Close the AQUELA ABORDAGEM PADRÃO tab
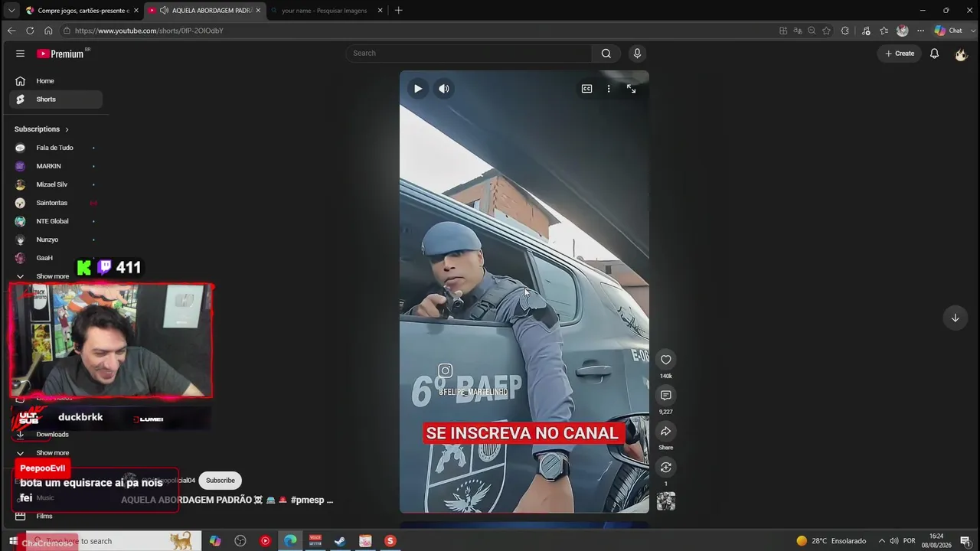980x551 pixels. click(x=258, y=11)
